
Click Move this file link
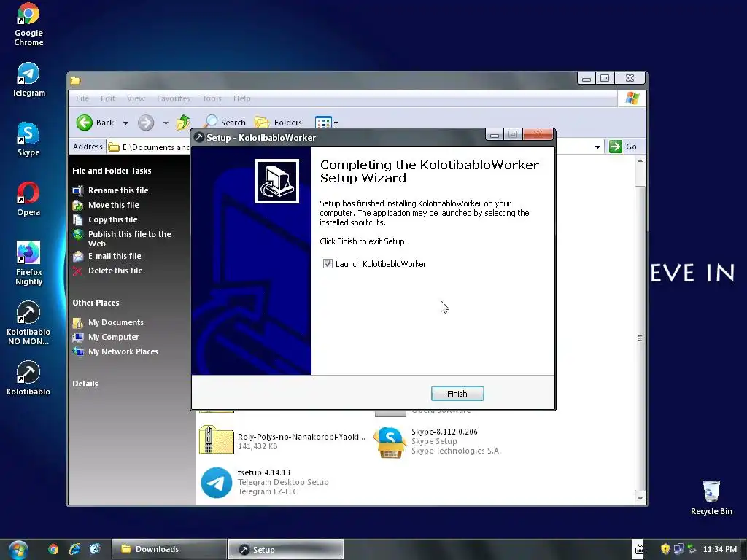pos(113,205)
